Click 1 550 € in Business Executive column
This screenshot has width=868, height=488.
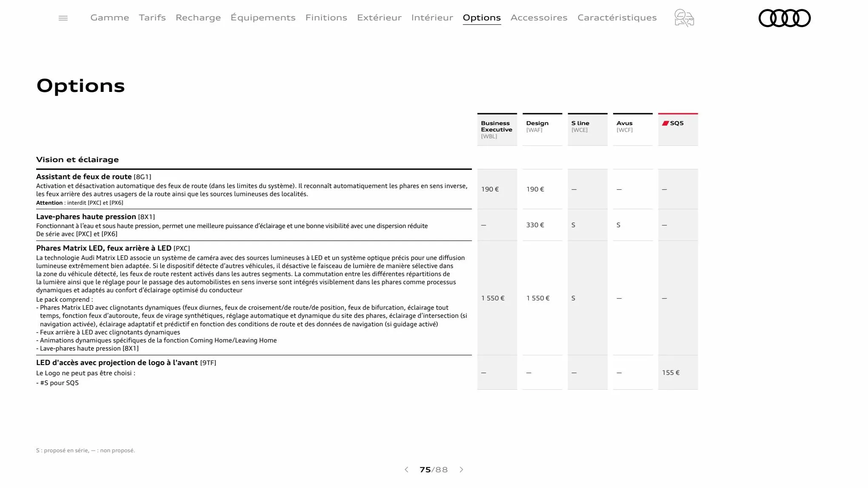click(493, 298)
